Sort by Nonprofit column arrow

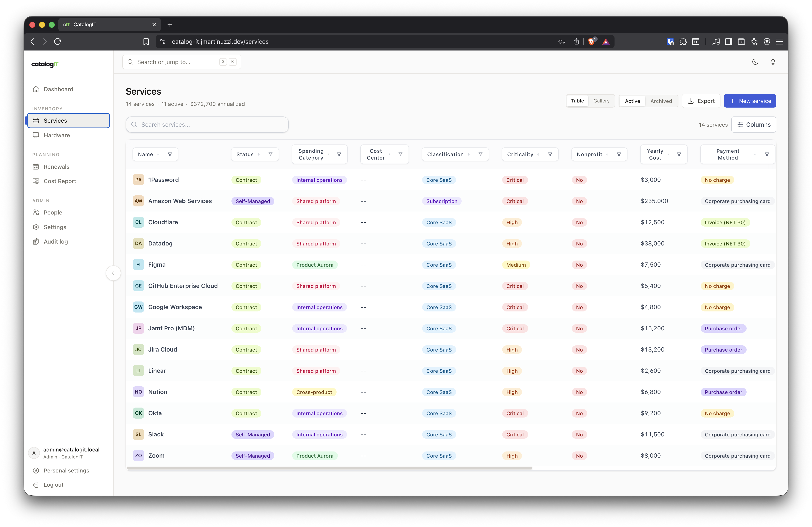point(607,154)
